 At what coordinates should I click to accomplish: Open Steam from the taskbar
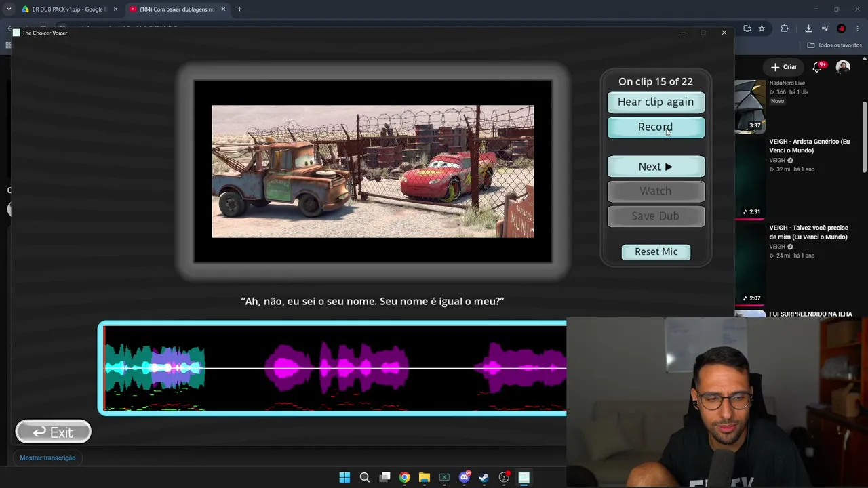click(484, 477)
